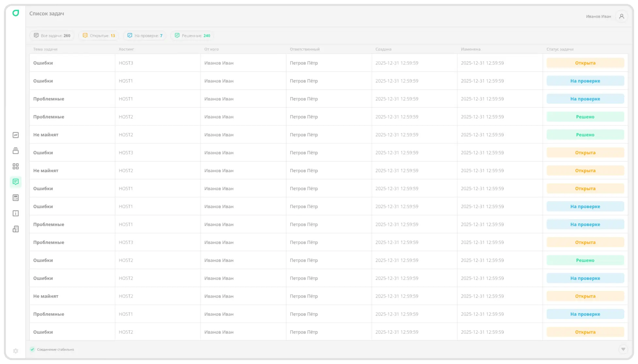Show На проверке: 7 tasks
638x364 pixels.
[145, 36]
